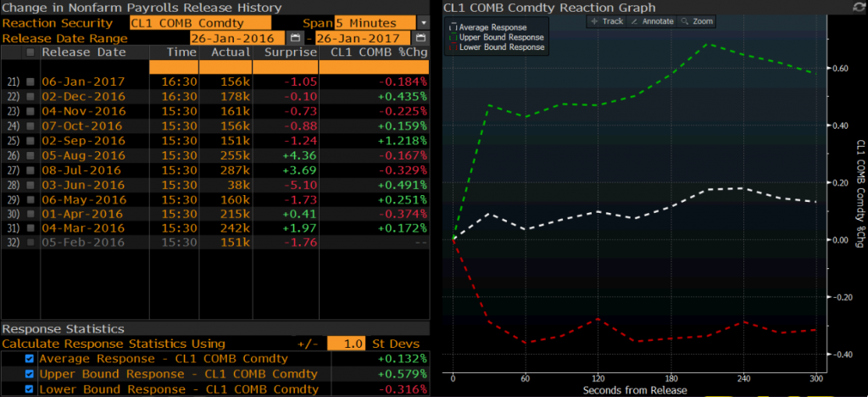This screenshot has width=868, height=397.
Task: Sort by the Surprise column header
Action: pos(291,52)
